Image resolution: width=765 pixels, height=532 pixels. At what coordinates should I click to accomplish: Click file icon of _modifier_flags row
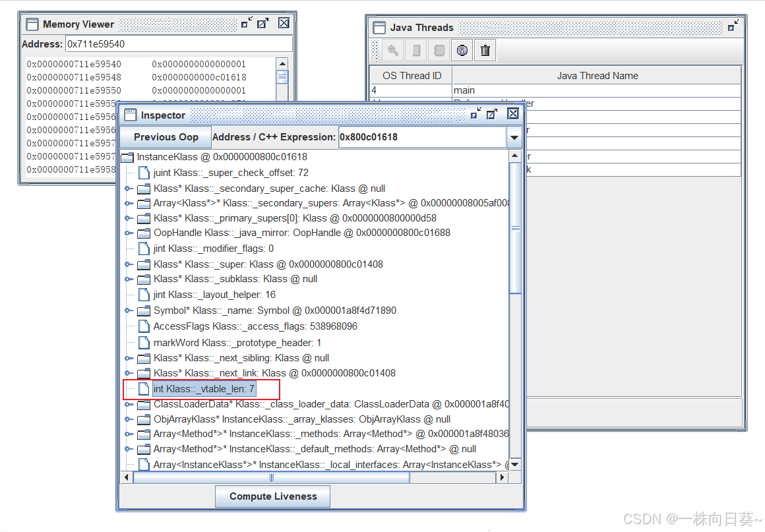click(144, 249)
